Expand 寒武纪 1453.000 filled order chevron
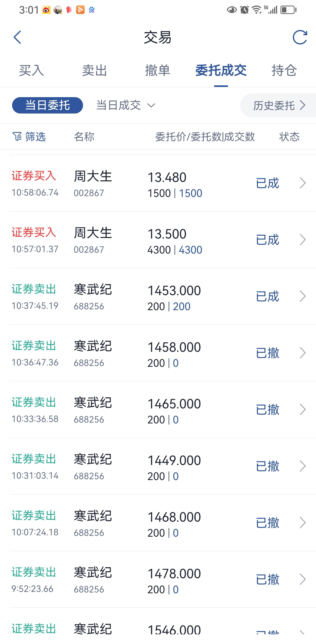 tap(303, 296)
